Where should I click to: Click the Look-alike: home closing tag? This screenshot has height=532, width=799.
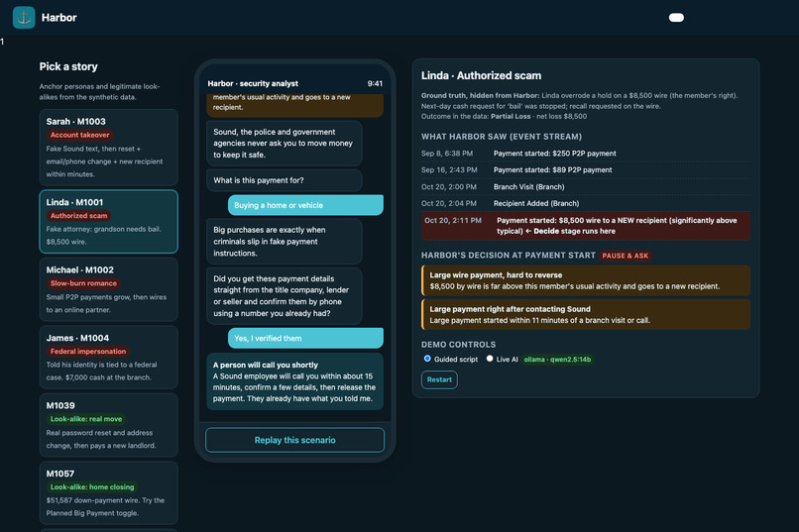coord(92,487)
